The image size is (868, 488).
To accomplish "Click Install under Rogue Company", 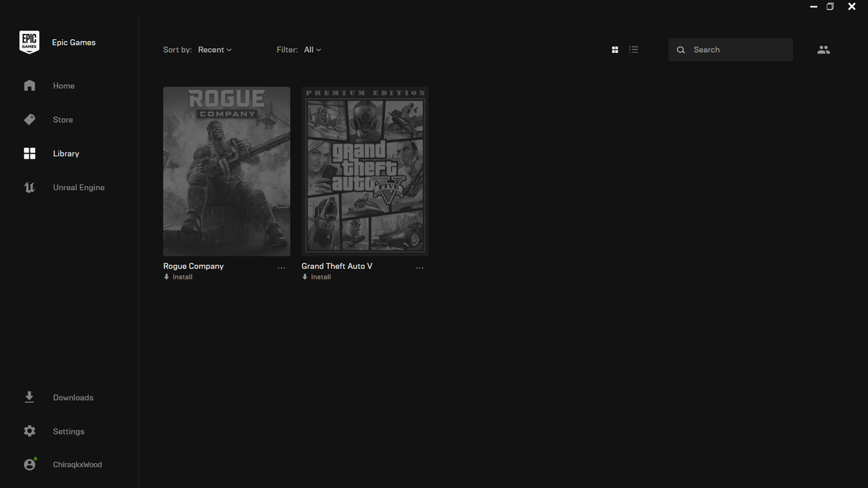I will point(182,277).
